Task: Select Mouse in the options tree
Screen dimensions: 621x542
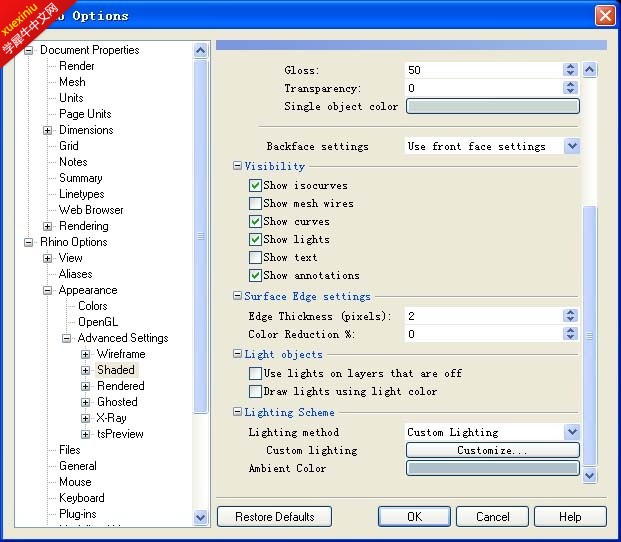Action: [x=75, y=482]
